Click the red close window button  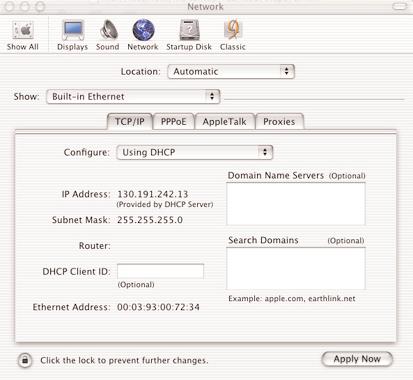[x=10, y=6]
